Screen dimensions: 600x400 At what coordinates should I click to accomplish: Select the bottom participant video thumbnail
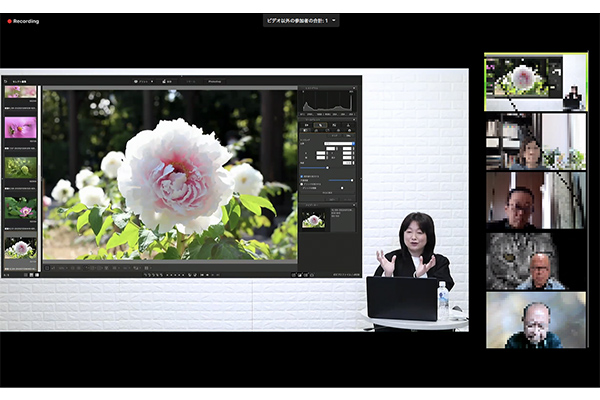(x=535, y=319)
